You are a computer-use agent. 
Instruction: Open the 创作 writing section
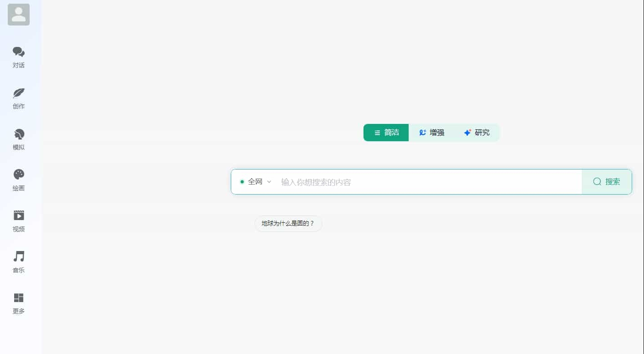19,98
